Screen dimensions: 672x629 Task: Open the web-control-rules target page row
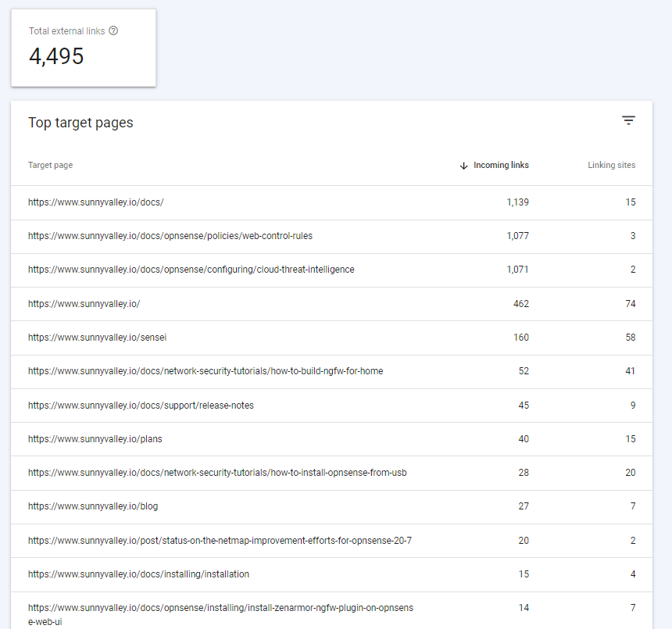click(332, 236)
